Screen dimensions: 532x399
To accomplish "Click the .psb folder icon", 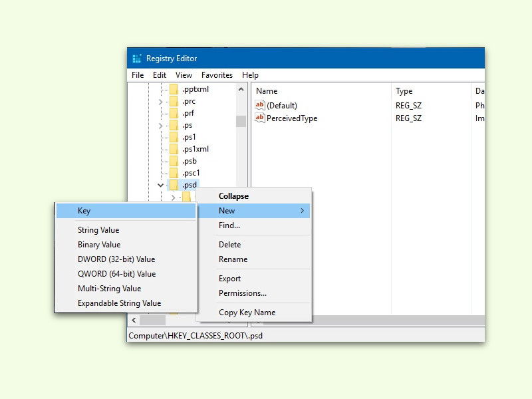I will (174, 161).
